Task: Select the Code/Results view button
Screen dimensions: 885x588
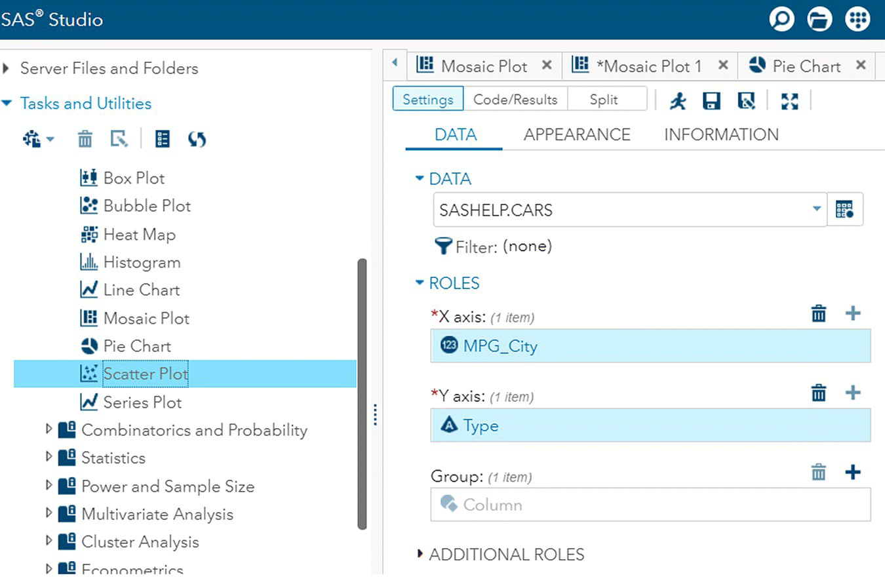Action: 515,99
